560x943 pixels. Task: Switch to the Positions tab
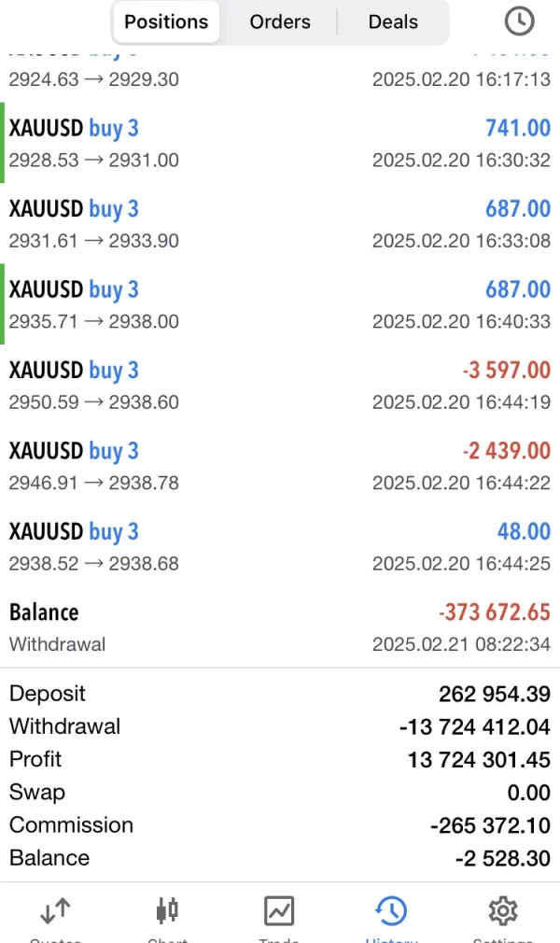166,21
